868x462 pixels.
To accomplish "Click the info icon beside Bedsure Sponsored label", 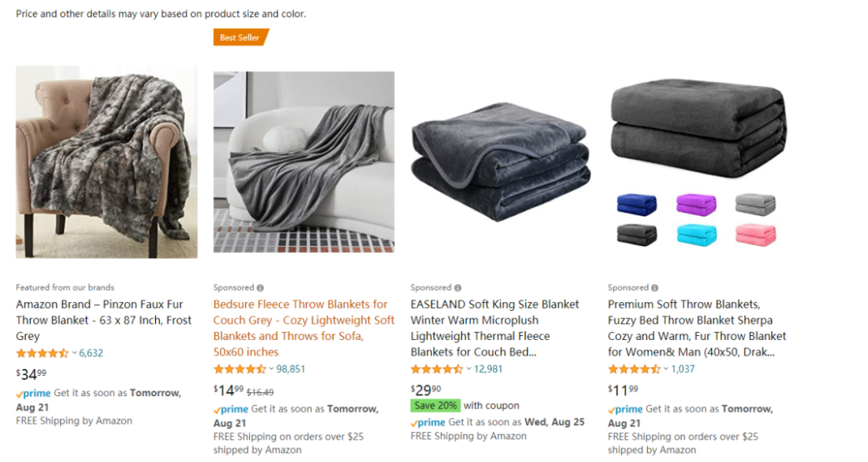I will [260, 288].
